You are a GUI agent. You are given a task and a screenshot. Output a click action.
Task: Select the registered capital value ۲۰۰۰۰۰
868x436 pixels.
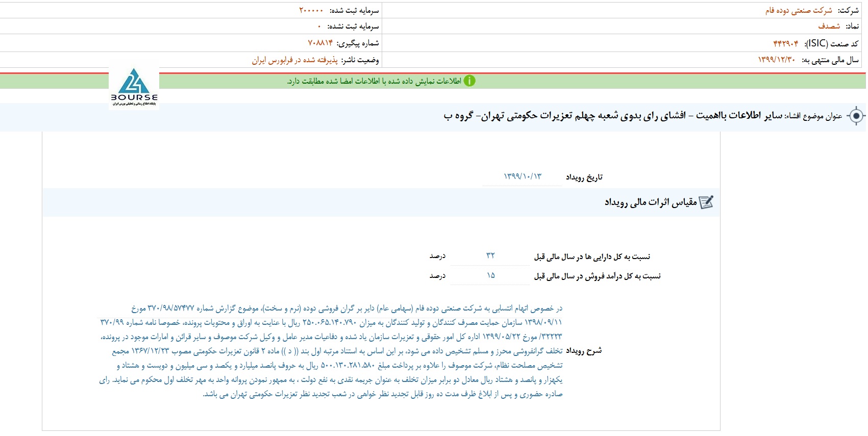311,10
